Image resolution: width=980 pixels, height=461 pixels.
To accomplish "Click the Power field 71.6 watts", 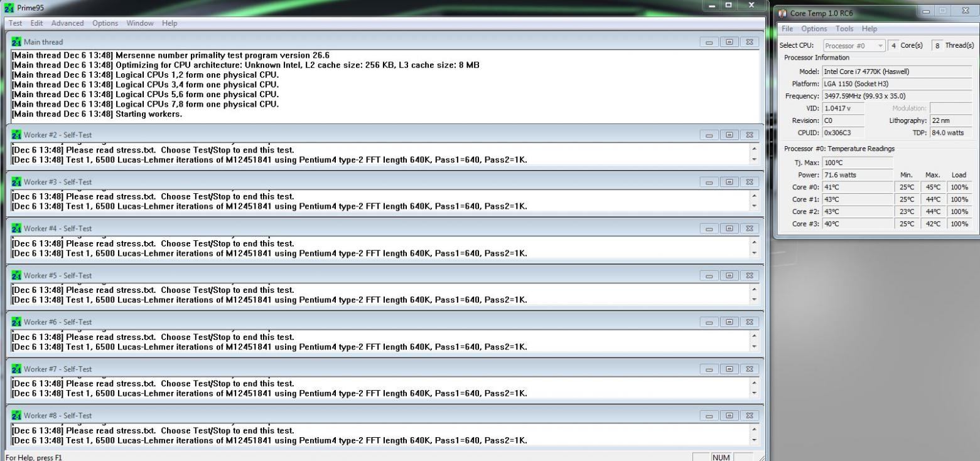I will click(857, 175).
